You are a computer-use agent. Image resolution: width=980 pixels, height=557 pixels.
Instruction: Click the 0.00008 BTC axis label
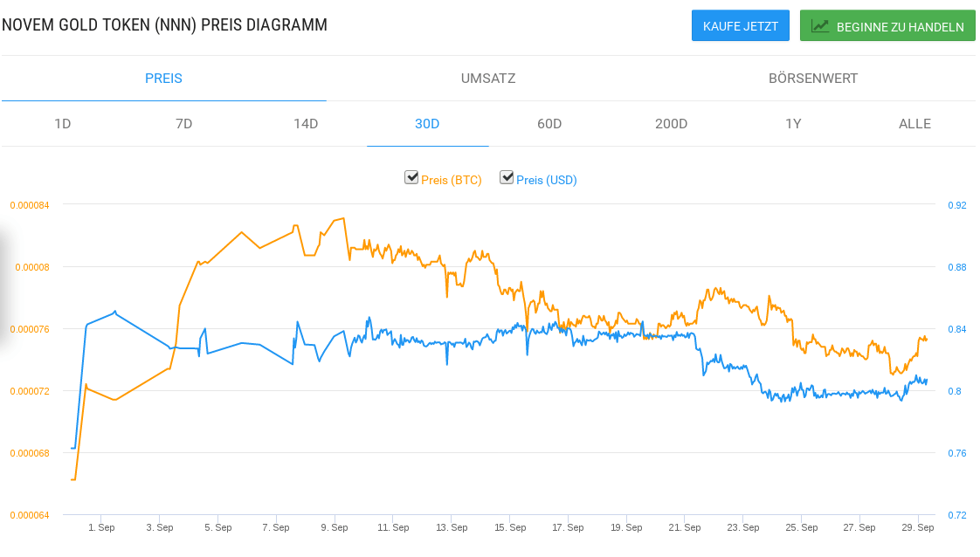click(31, 267)
